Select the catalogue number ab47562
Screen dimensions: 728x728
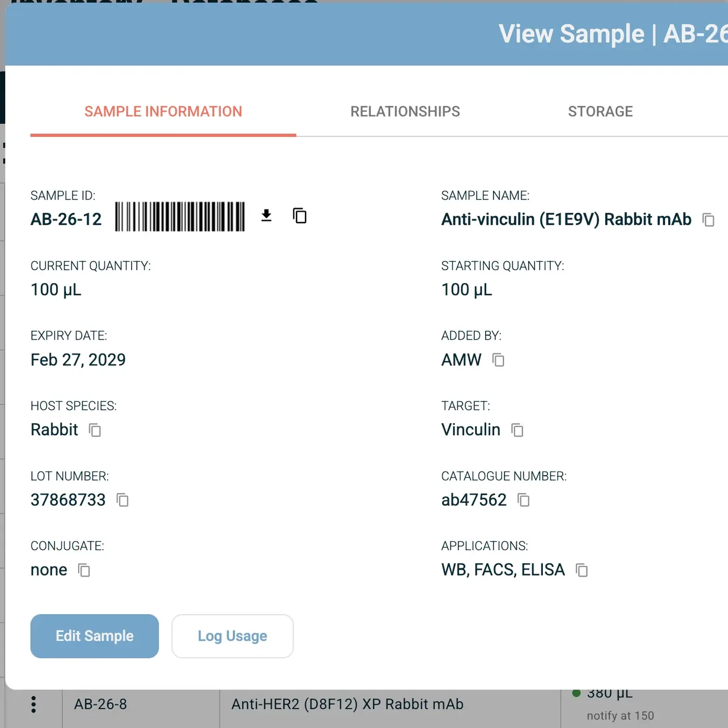click(474, 500)
